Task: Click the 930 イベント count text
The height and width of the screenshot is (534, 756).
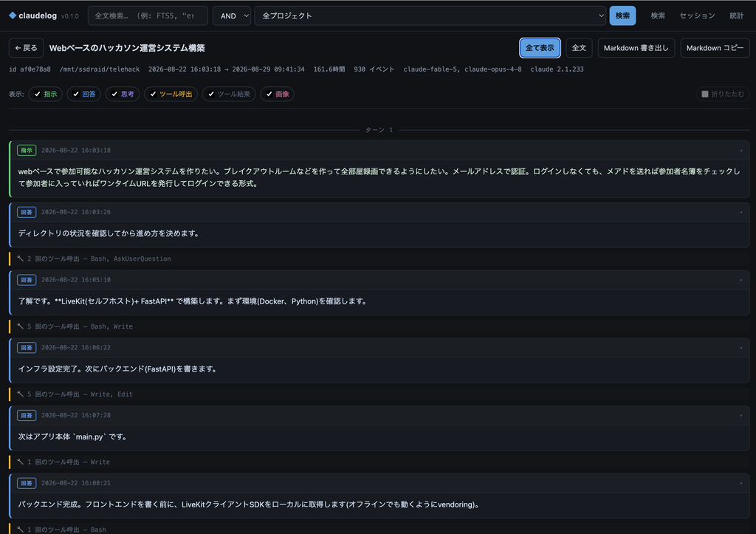Action: coord(374,69)
